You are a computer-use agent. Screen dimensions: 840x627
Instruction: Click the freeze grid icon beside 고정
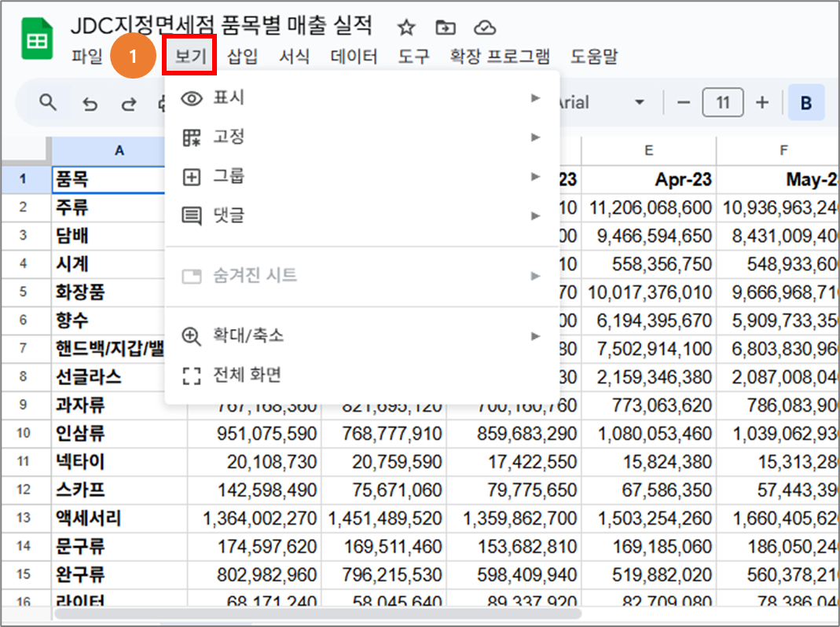point(191,137)
